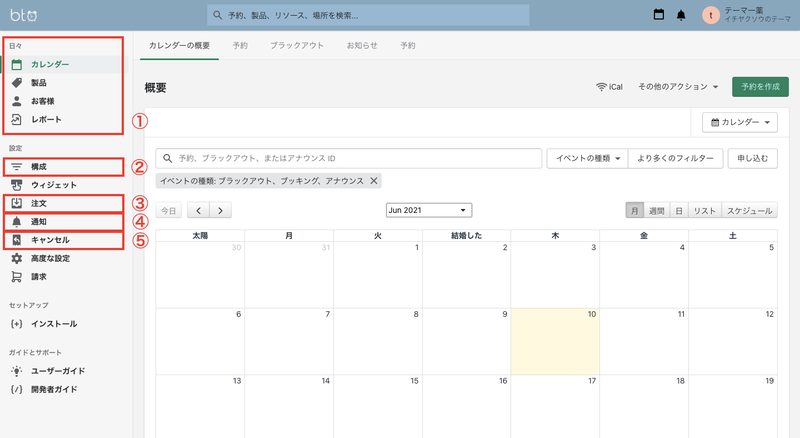
Task: Select first 予約 tab next to カレンダーの概要
Action: pyautogui.click(x=240, y=45)
